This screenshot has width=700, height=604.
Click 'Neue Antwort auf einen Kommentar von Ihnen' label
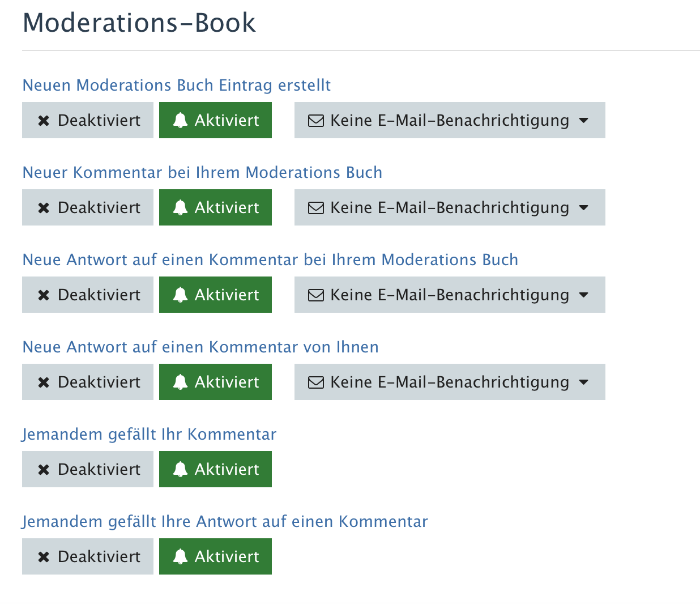[200, 347]
